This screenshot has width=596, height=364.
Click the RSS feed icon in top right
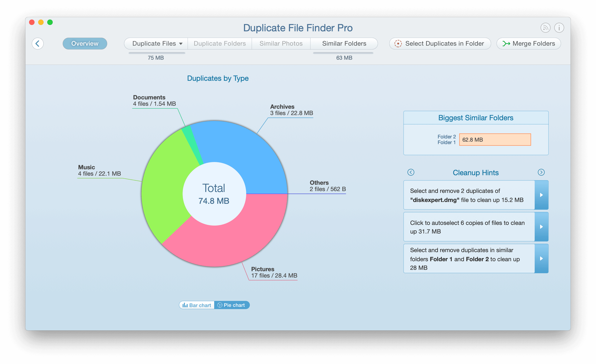pos(545,27)
